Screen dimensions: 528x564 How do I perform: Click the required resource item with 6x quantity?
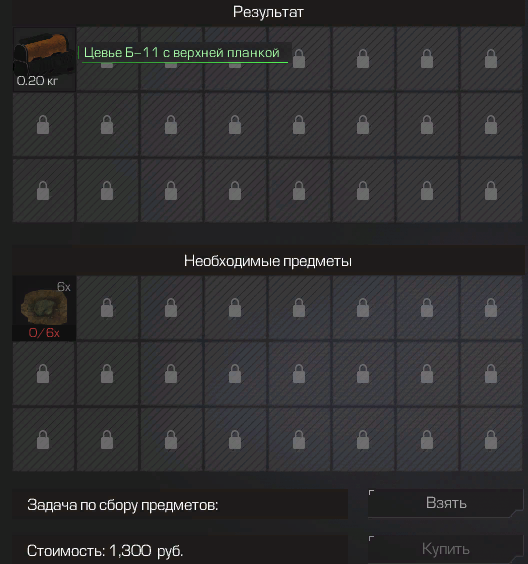pyautogui.click(x=44, y=308)
